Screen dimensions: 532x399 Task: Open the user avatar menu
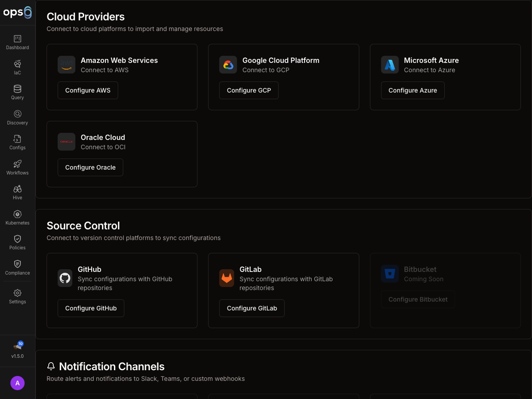coord(17,383)
